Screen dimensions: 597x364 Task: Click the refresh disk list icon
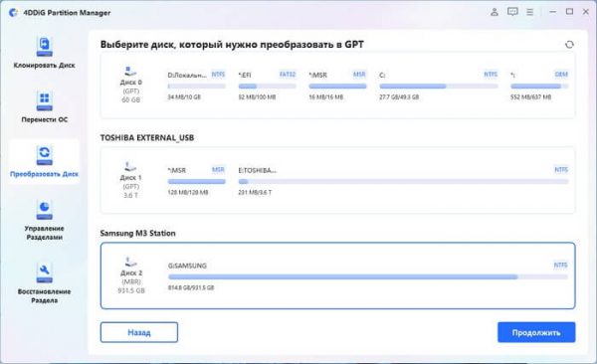click(569, 45)
